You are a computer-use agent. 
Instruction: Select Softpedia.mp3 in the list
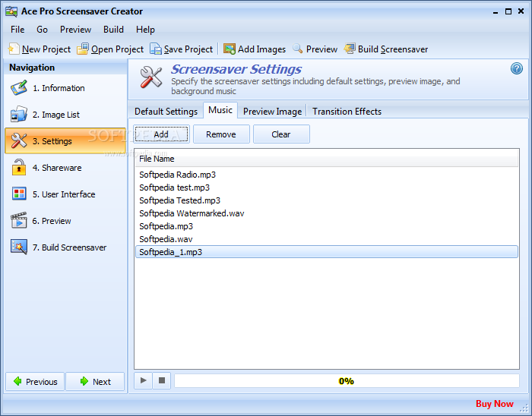[326, 226]
